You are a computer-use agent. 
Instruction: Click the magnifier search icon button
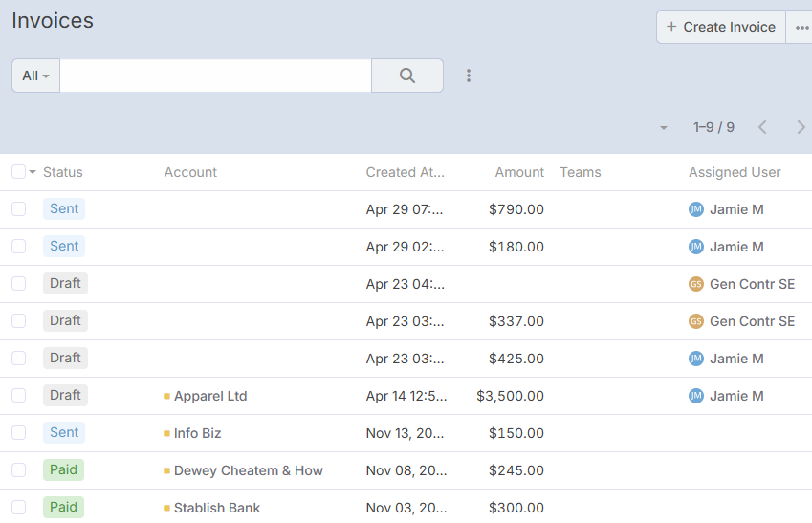click(x=406, y=76)
